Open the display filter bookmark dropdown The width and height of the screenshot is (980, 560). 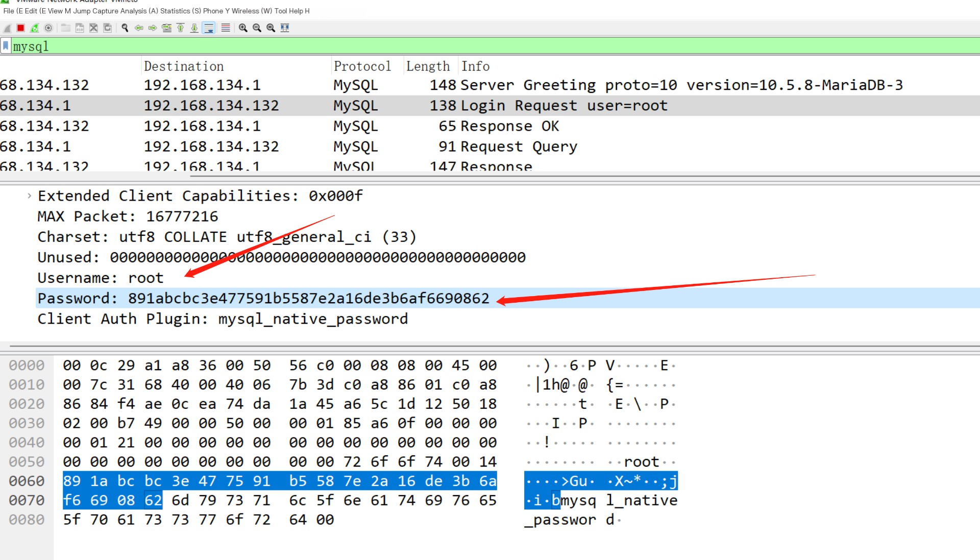tap(6, 46)
